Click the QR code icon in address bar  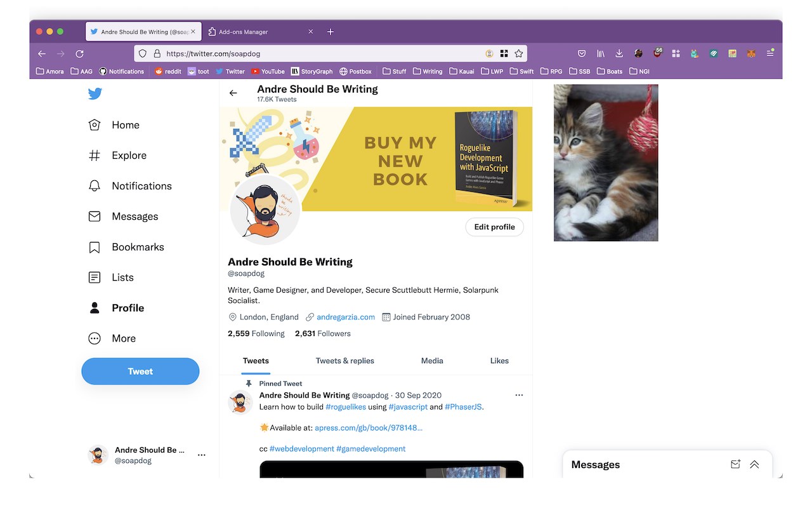coord(504,54)
